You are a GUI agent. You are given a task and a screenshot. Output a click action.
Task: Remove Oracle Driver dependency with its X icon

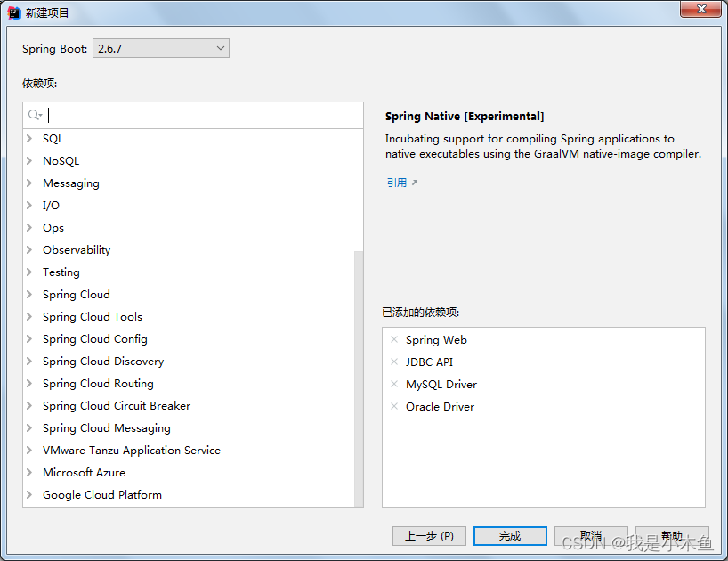click(394, 406)
